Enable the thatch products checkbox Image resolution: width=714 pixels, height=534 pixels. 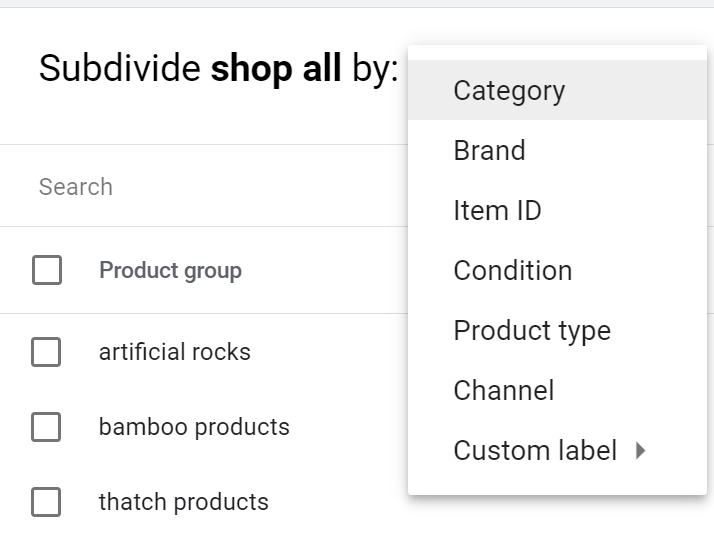(47, 502)
